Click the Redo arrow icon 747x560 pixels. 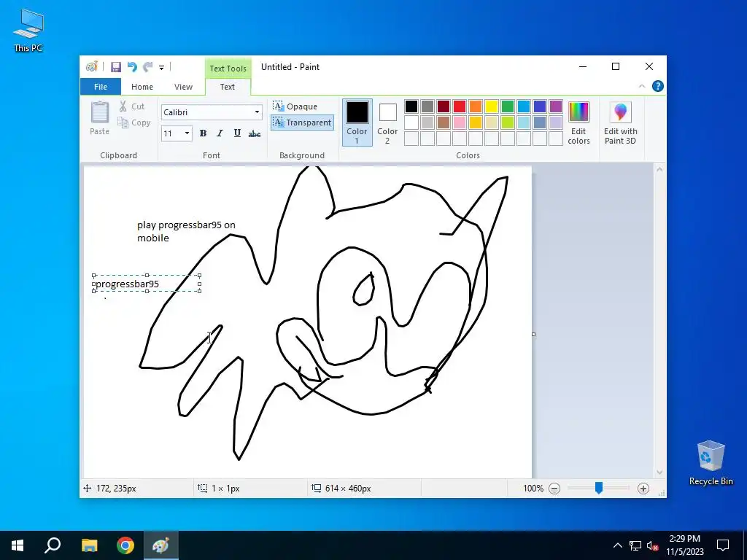[147, 67]
